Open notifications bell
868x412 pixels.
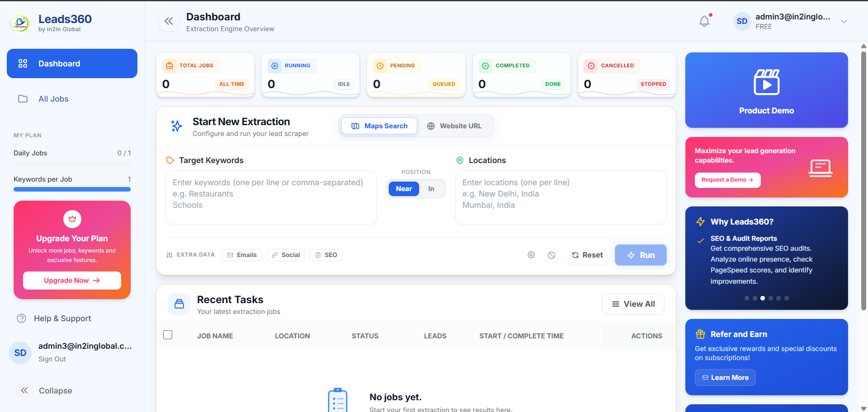(704, 21)
